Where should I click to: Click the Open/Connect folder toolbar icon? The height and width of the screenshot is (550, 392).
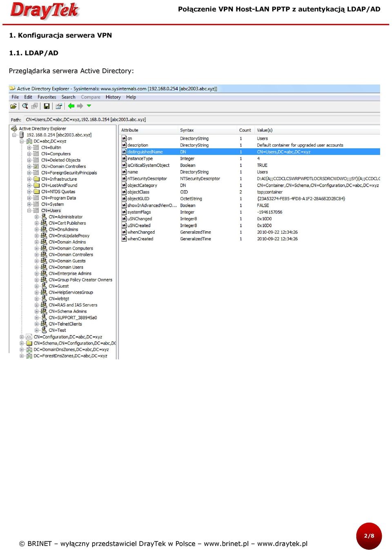13,106
